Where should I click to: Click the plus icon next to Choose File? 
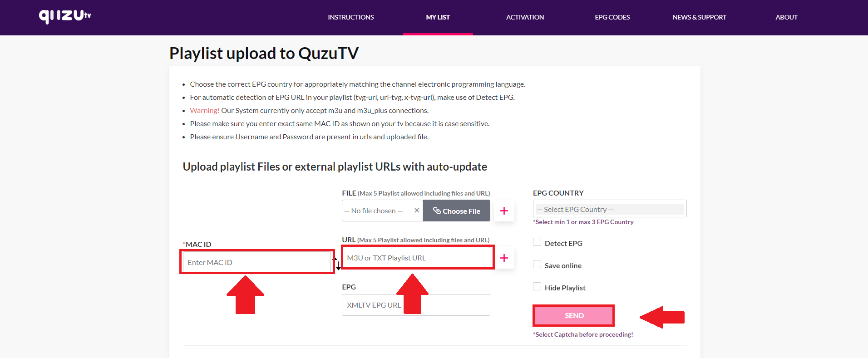point(504,211)
